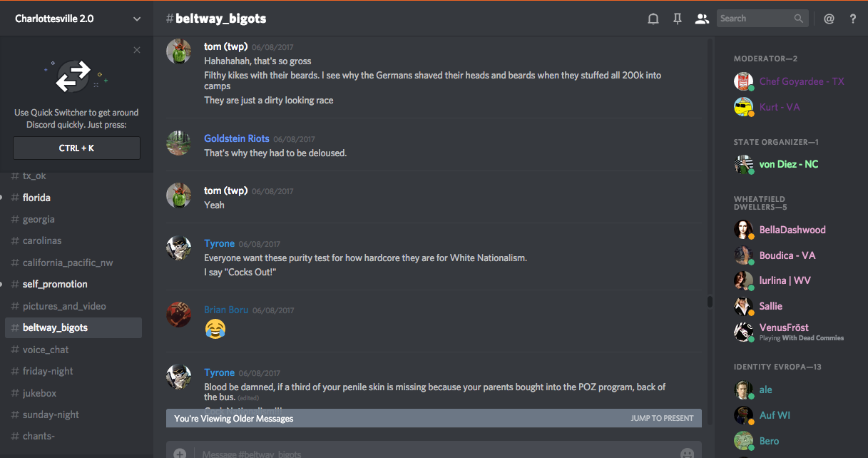868x458 pixels.
Task: Open the self_promotion channel
Action: (x=55, y=284)
